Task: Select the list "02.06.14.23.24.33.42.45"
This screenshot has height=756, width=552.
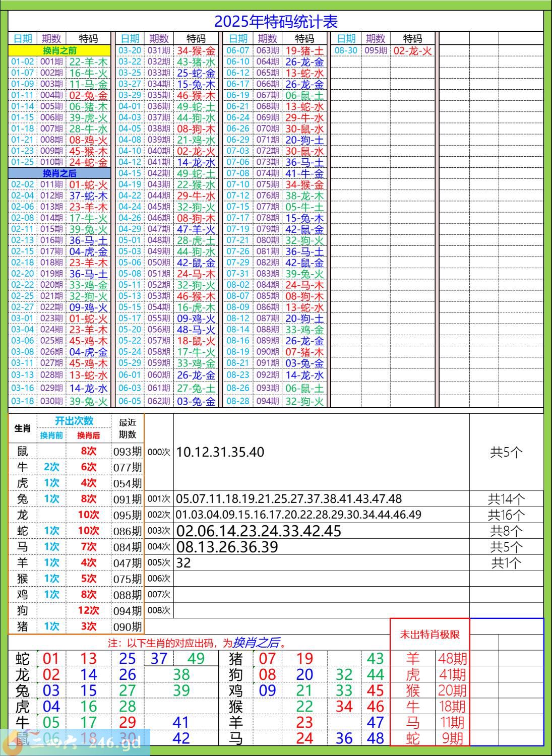Action: [x=259, y=531]
